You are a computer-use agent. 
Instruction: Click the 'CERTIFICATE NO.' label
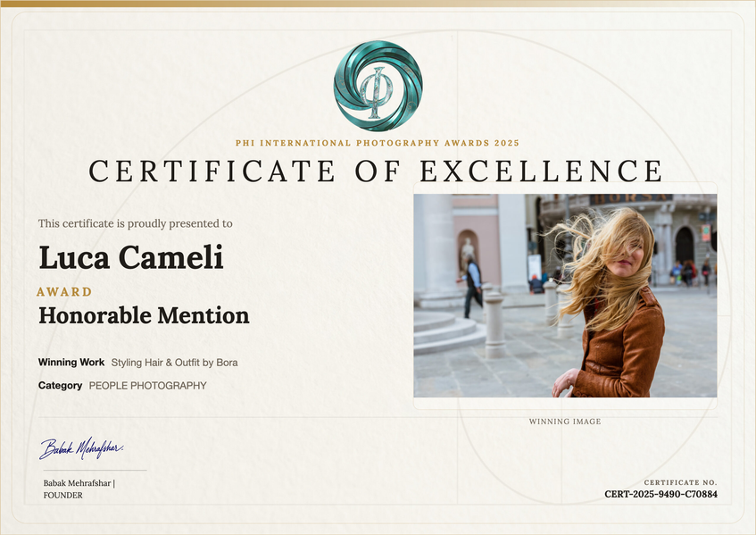680,482
